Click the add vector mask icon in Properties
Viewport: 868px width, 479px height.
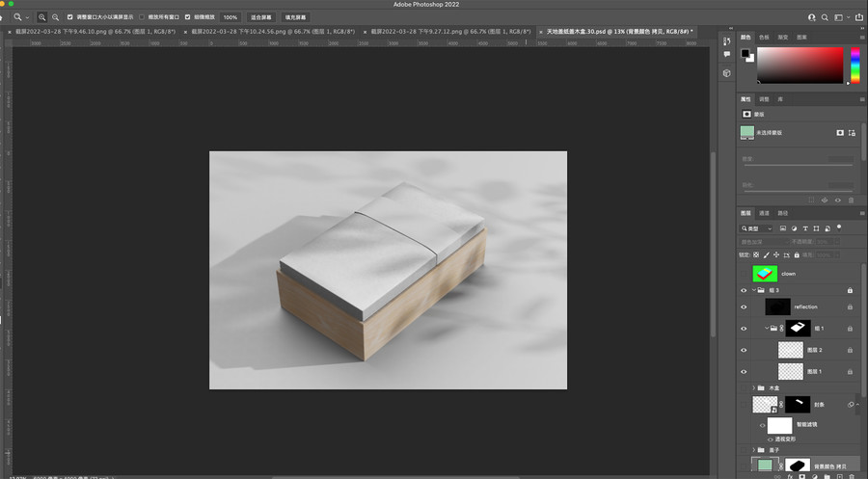[852, 133]
